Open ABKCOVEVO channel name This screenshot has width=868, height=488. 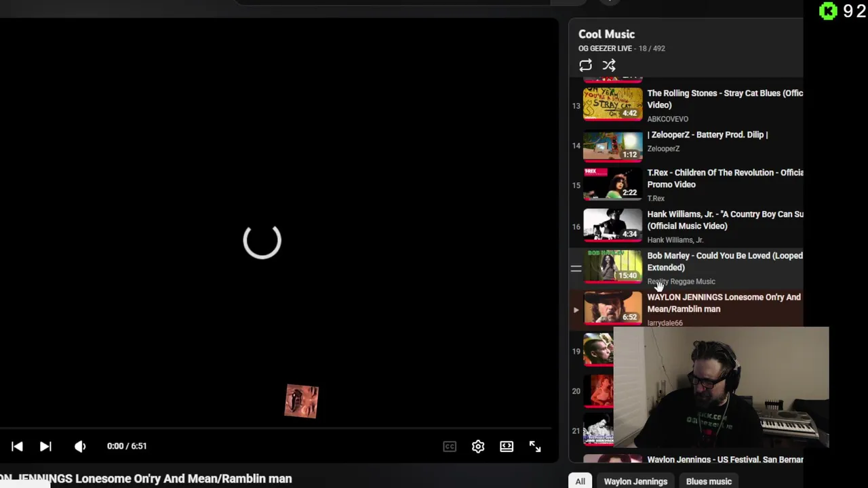pyautogui.click(x=667, y=119)
